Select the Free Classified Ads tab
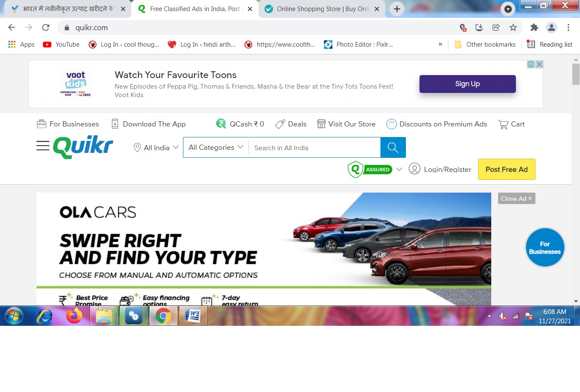This screenshot has width=580, height=392. [194, 9]
